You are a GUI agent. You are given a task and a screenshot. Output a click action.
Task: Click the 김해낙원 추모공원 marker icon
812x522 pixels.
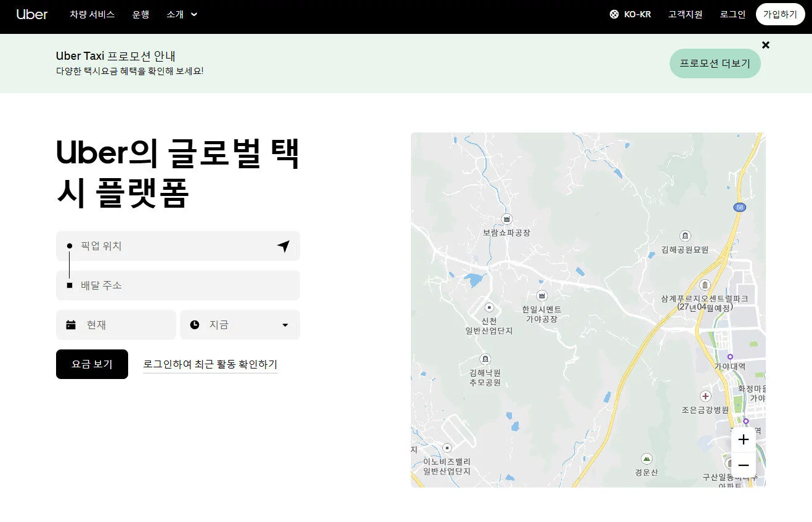point(485,359)
